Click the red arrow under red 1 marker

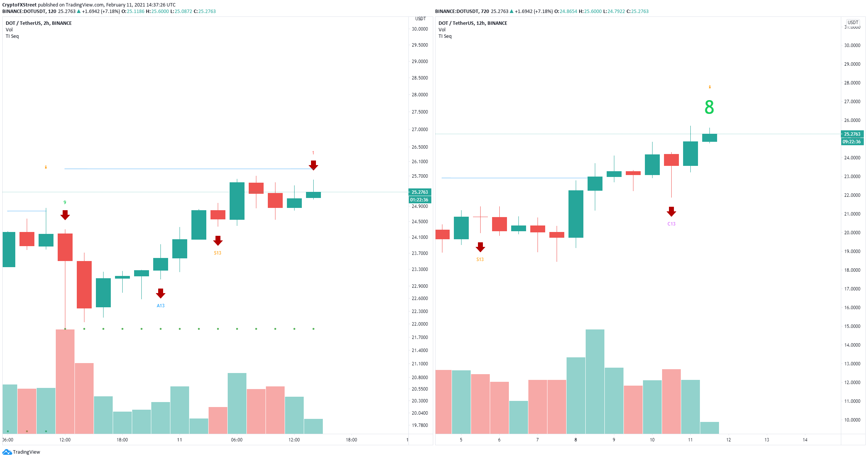[313, 165]
